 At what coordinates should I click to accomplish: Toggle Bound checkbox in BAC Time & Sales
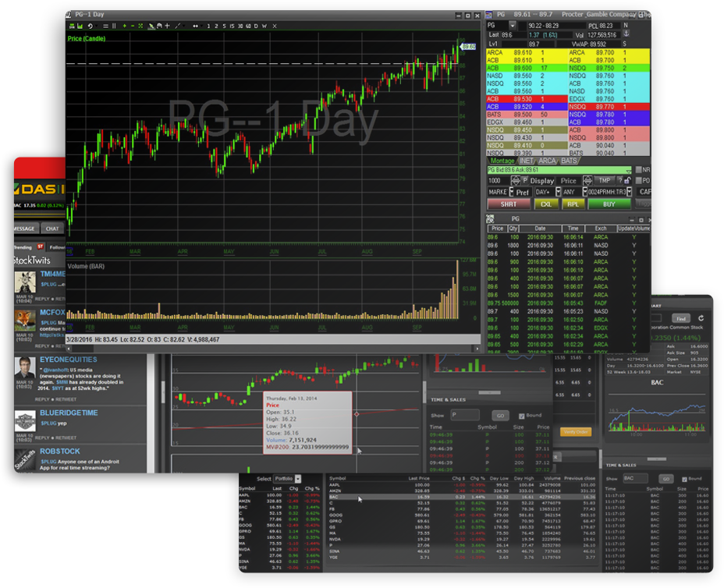[x=684, y=479]
